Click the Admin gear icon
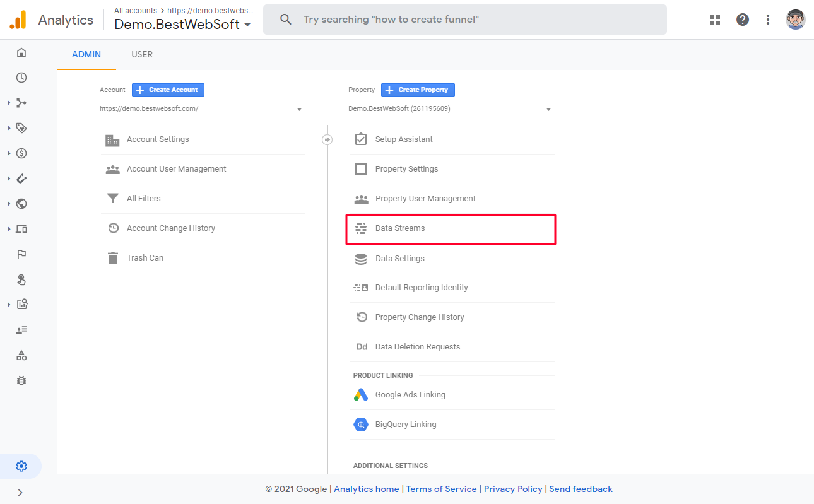This screenshot has width=814, height=504. pyautogui.click(x=21, y=466)
